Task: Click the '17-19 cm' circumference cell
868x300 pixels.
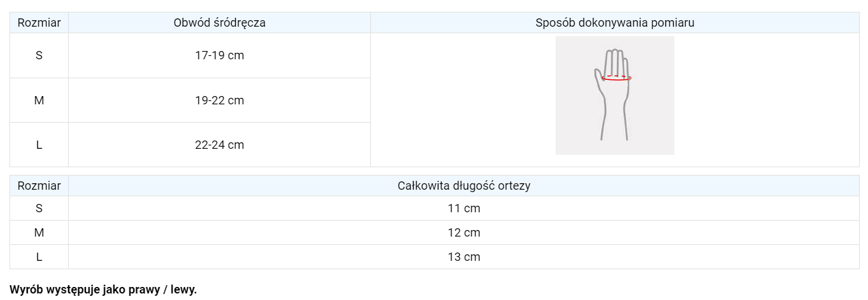Action: coord(219,56)
